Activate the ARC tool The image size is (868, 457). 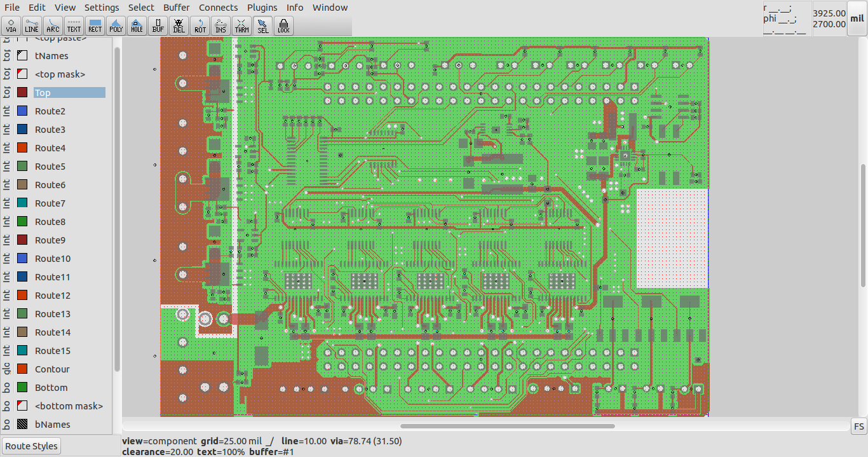[x=53, y=25]
